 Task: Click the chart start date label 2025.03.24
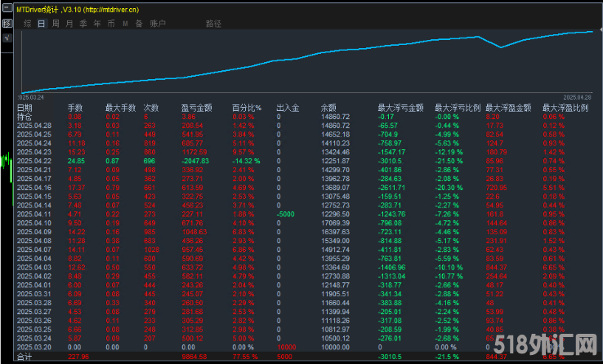coord(31,97)
